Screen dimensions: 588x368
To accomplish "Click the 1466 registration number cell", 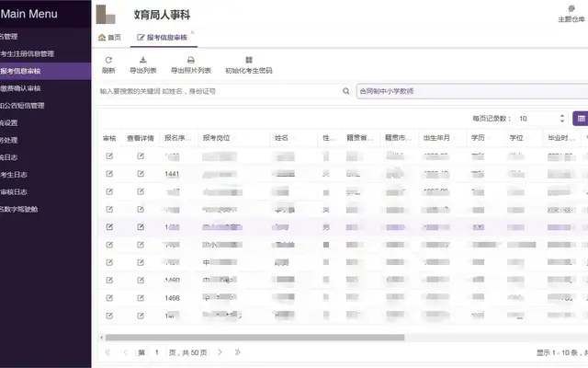I will click(172, 298).
